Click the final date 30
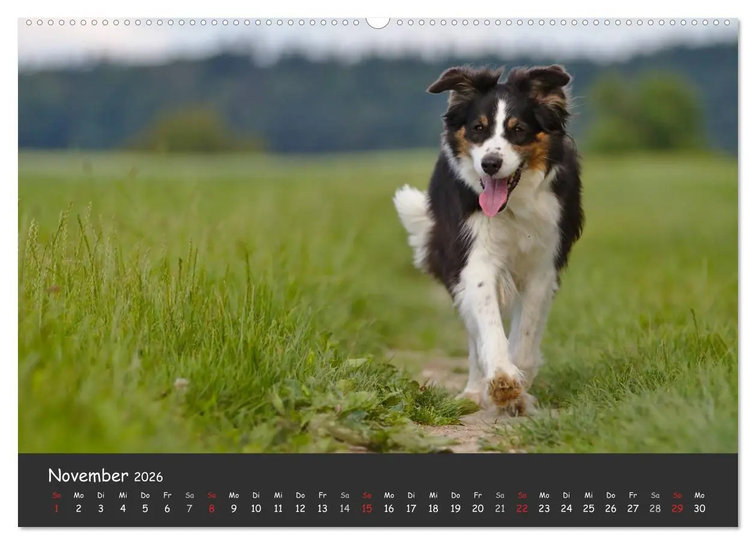The height and width of the screenshot is (545, 756). tap(700, 508)
